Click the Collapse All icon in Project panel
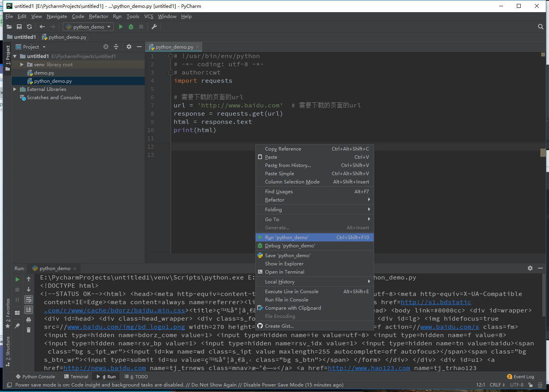Image resolution: width=549 pixels, height=392 pixels. click(x=116, y=47)
